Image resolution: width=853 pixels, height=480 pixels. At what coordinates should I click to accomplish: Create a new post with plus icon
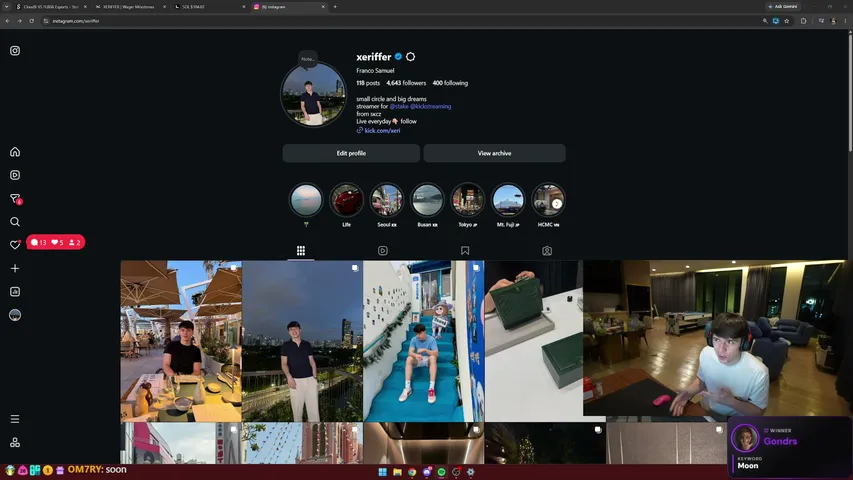click(x=15, y=268)
